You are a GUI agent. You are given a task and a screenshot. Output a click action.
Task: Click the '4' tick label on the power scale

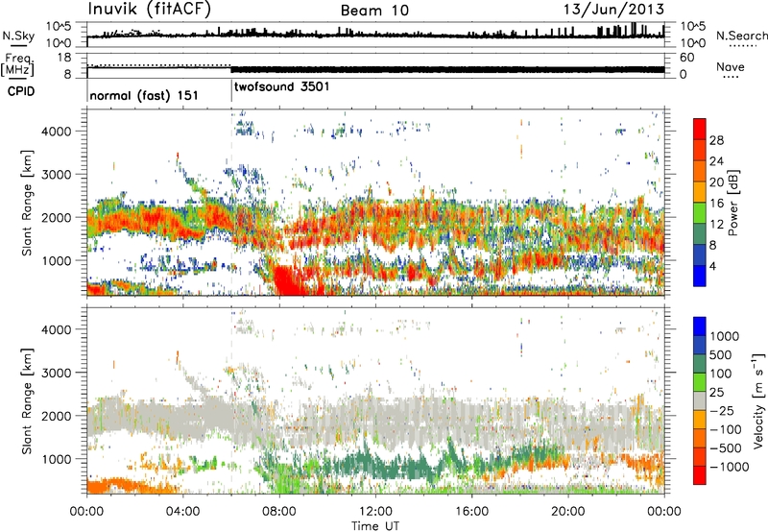pyautogui.click(x=713, y=266)
